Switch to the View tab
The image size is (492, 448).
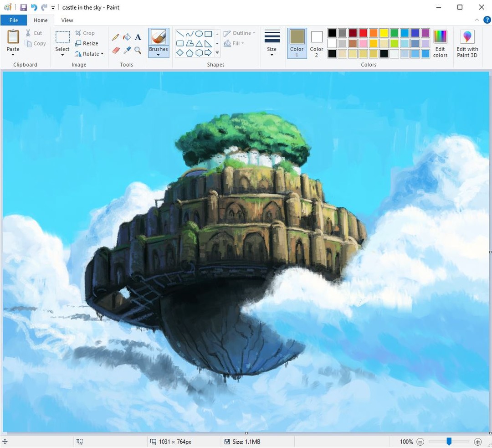click(x=67, y=20)
